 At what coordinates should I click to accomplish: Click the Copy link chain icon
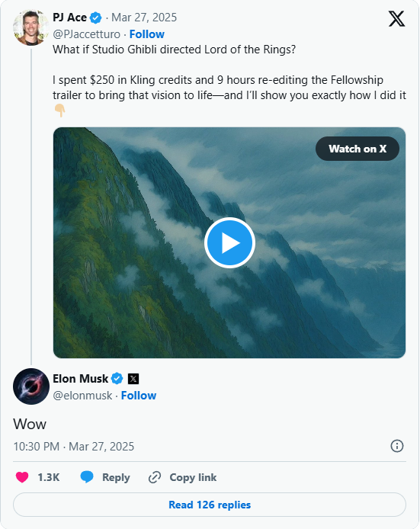tap(155, 477)
